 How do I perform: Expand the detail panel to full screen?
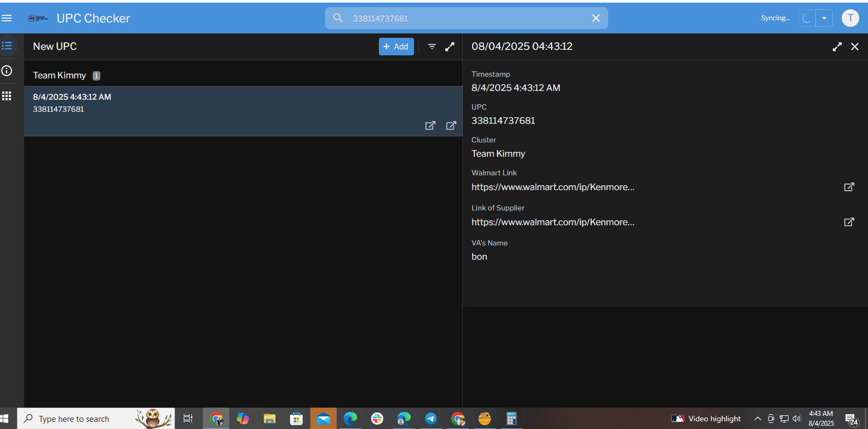pos(837,47)
